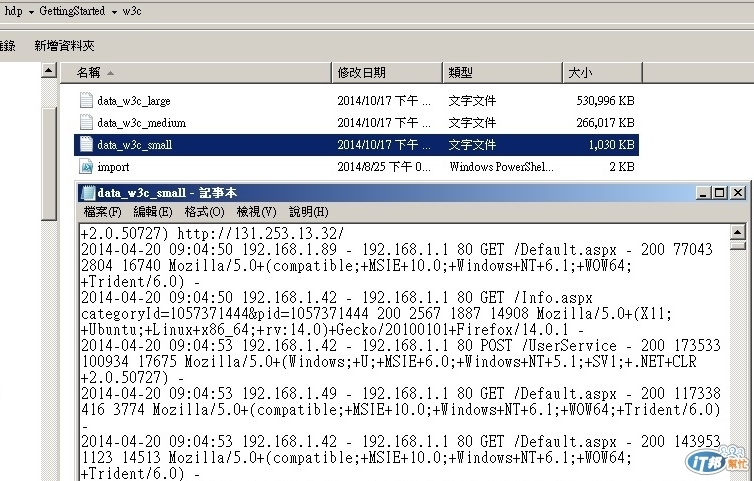Screen dimensions: 754x481
Task: Click the navigation pane scroll up arrow
Action: coord(49,70)
